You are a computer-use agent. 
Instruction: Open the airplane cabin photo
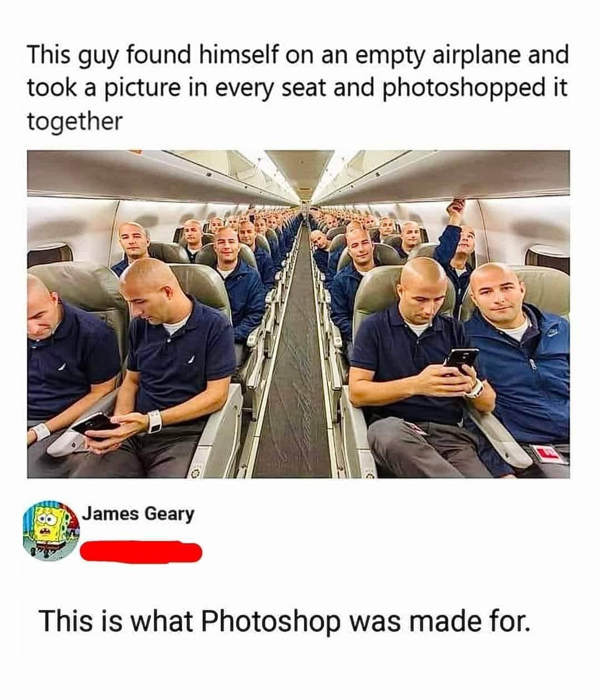[x=298, y=314]
